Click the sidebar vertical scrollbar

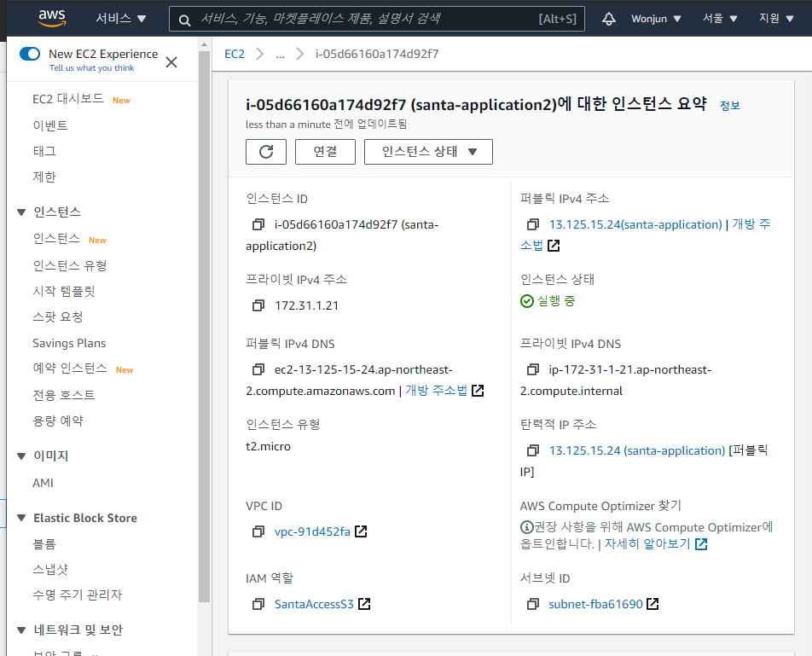click(204, 326)
